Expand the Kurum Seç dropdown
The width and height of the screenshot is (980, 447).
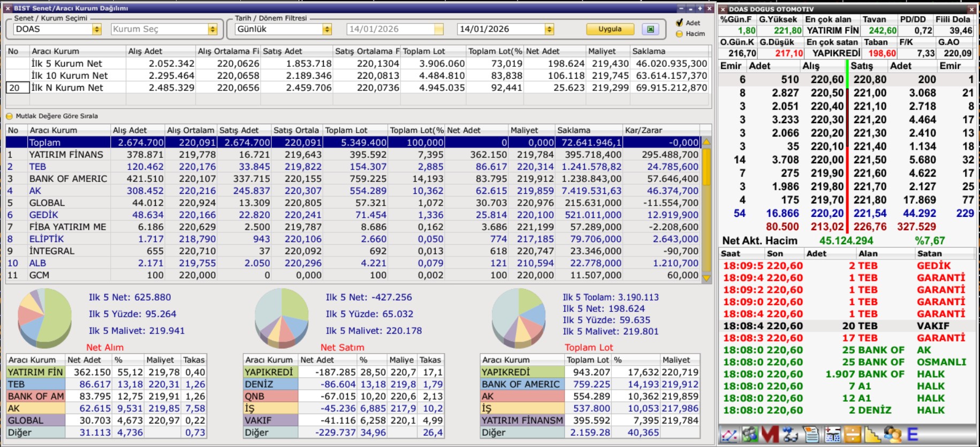212,29
